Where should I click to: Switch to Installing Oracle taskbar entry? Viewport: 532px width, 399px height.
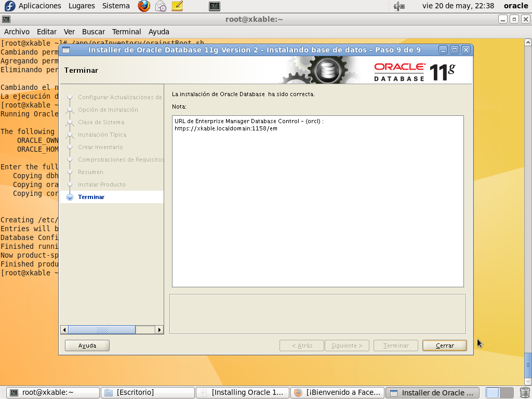pyautogui.click(x=242, y=393)
